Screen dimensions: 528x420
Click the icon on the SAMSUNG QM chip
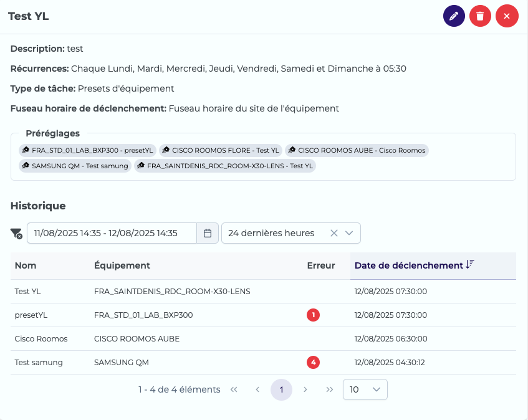click(x=26, y=166)
